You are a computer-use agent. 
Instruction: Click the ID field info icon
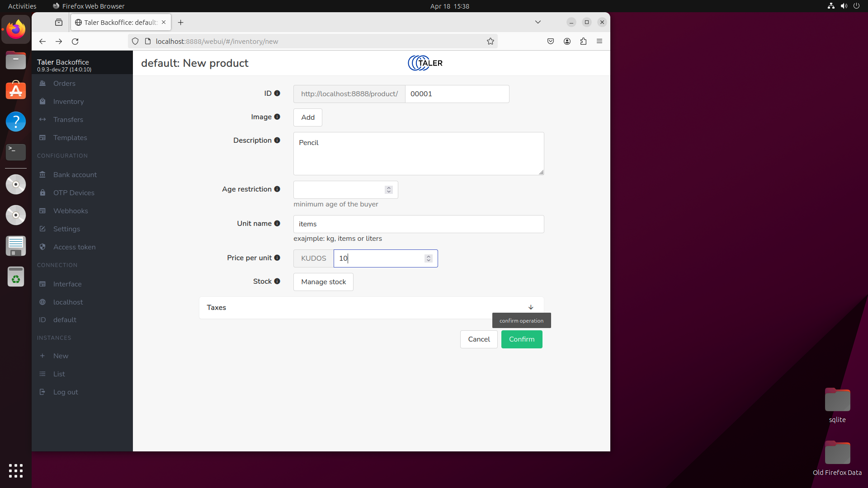[x=277, y=94]
